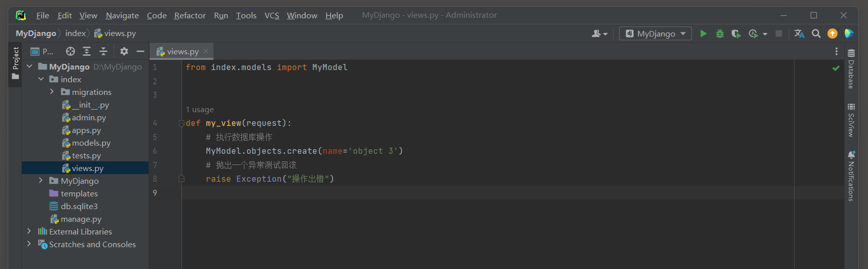868x269 pixels.
Task: Open the Code menu
Action: coord(157,15)
